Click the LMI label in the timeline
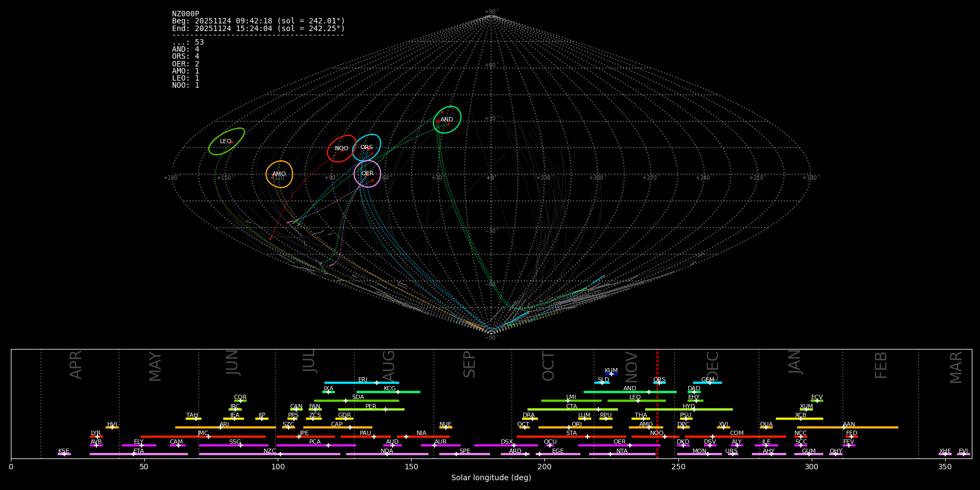This screenshot has height=490, width=980. (x=571, y=397)
